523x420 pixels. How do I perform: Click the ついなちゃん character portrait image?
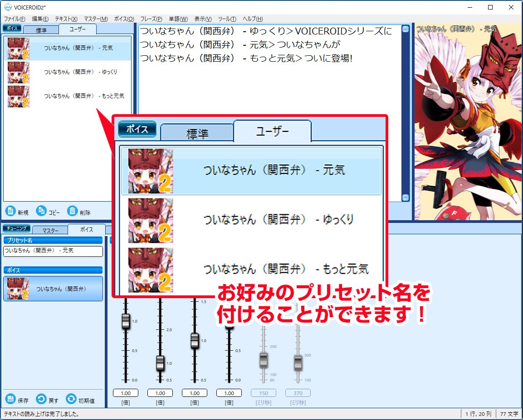(x=468, y=121)
